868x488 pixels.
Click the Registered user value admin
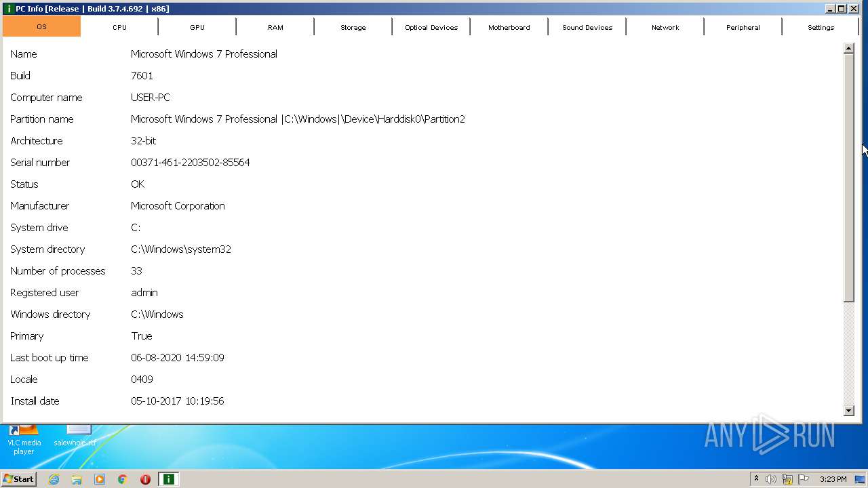pyautogui.click(x=144, y=293)
